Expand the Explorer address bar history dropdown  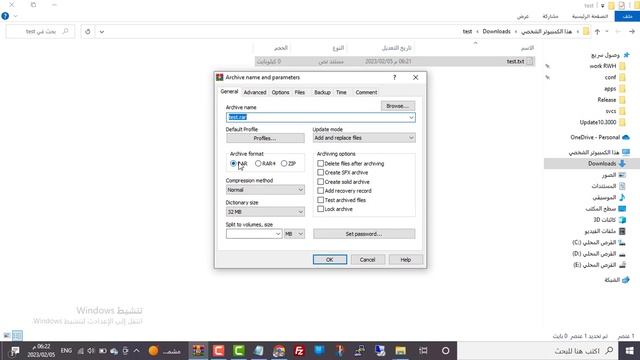tap(102, 31)
